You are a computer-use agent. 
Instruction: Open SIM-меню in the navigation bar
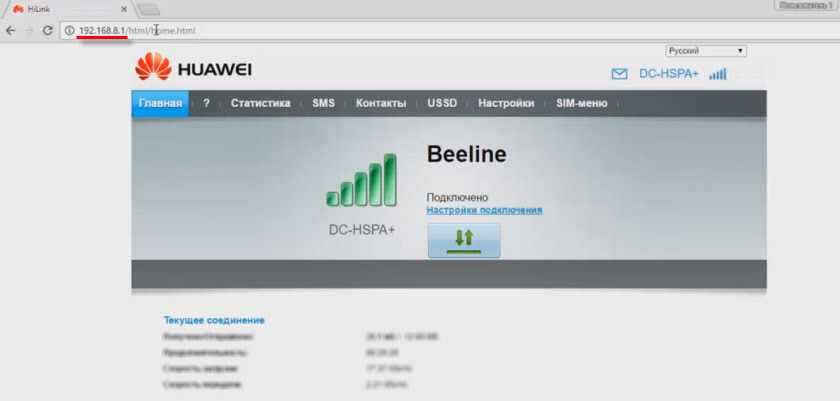pos(581,103)
